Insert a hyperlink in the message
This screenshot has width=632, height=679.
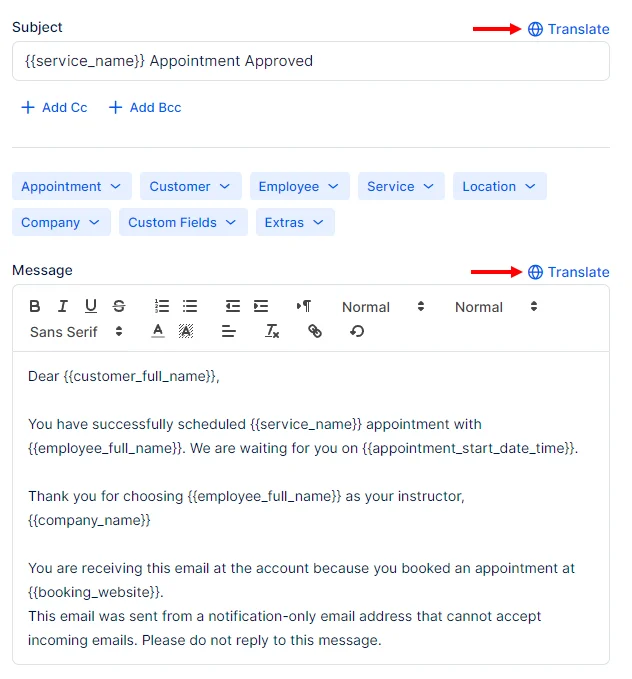(x=315, y=332)
